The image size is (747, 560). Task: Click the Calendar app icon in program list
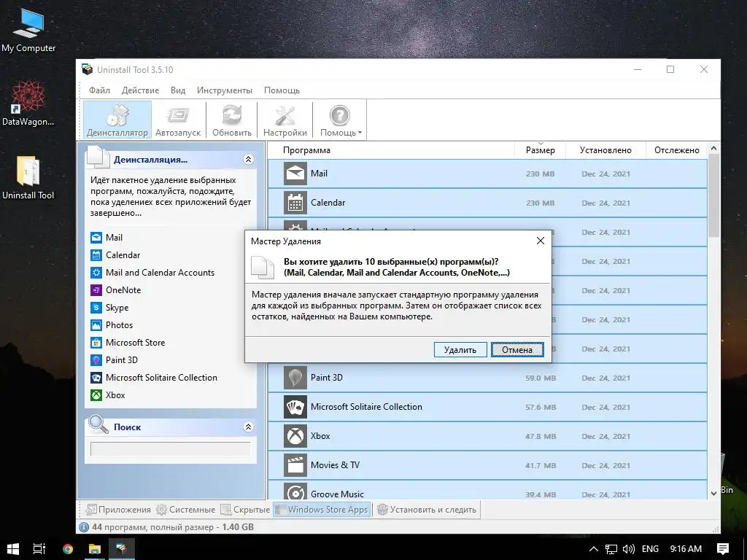click(295, 203)
